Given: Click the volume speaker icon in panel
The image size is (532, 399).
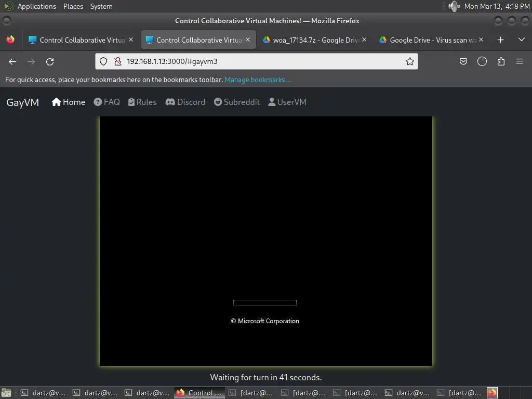Looking at the screenshot, I should (454, 6).
